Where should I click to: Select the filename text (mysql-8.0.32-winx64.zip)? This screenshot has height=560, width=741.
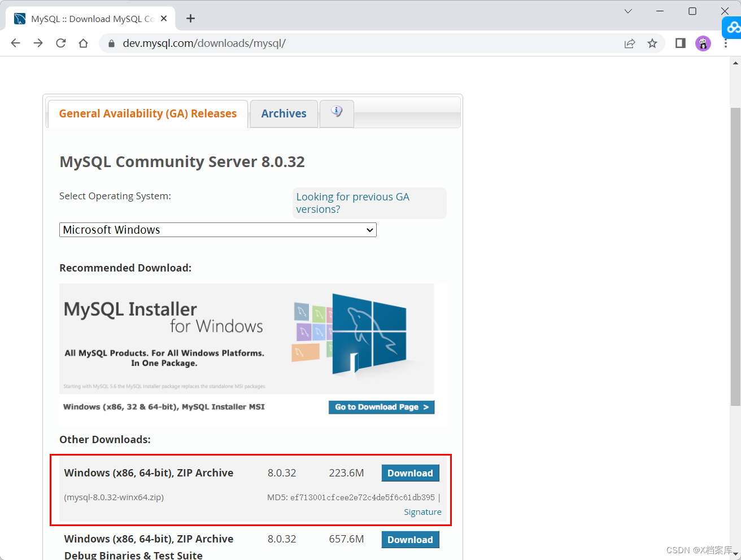[114, 497]
